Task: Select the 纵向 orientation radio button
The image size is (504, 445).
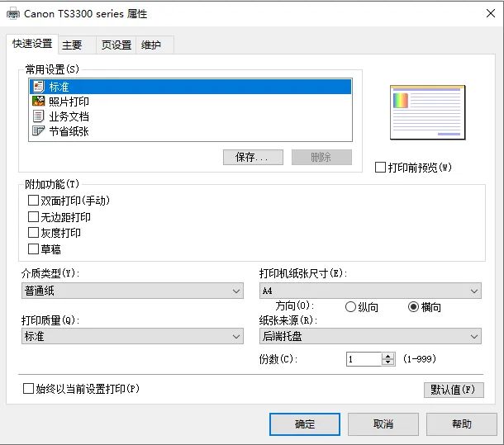Action: tap(350, 307)
